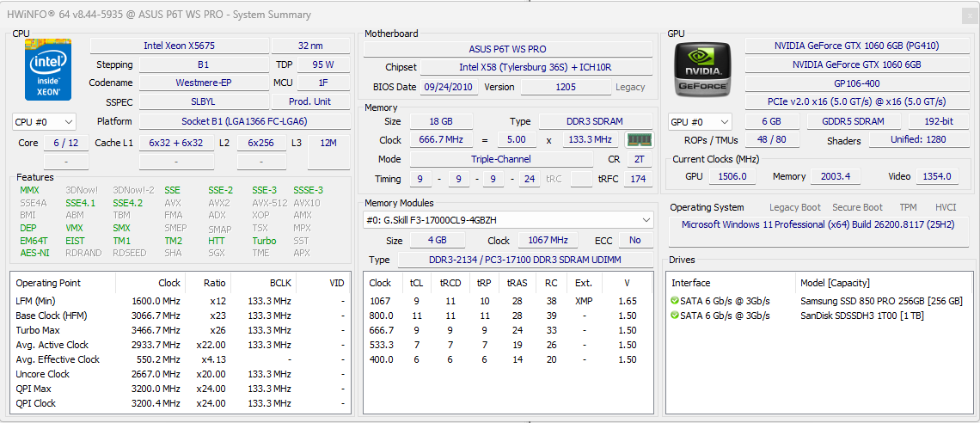The width and height of the screenshot is (980, 423).
Task: Click the Video clock 1354.0 value
Action: (x=938, y=176)
